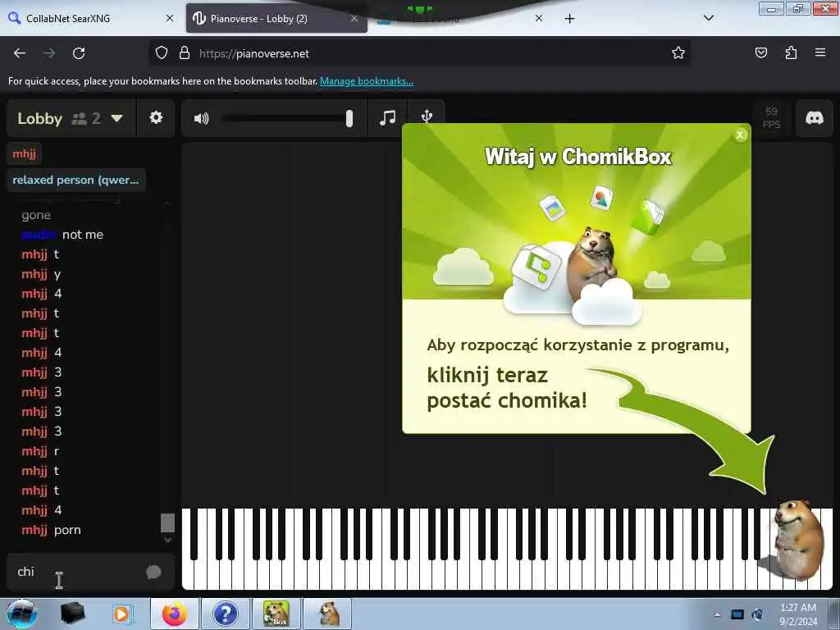The image size is (840, 630).
Task: Open the MIDI USB device icon
Action: point(427,115)
